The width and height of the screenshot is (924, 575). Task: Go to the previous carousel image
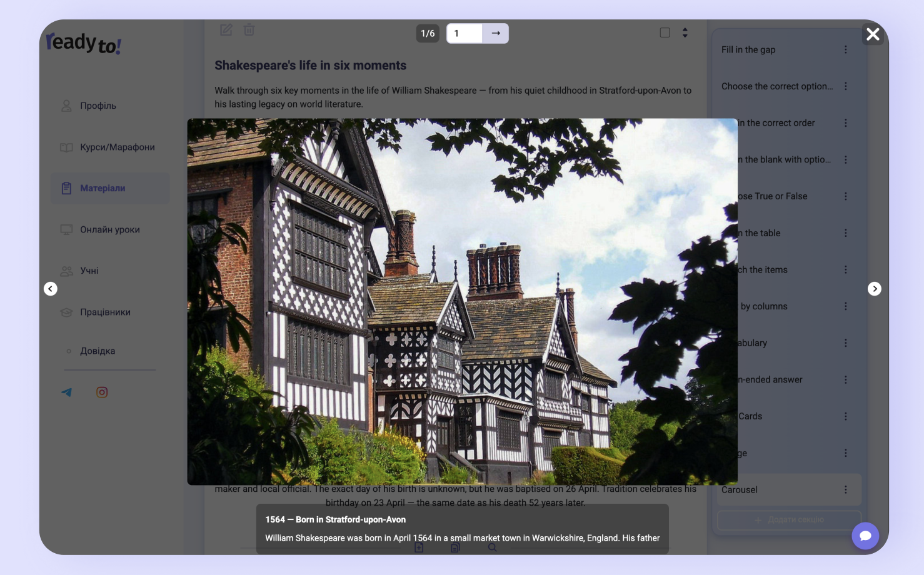click(x=51, y=289)
